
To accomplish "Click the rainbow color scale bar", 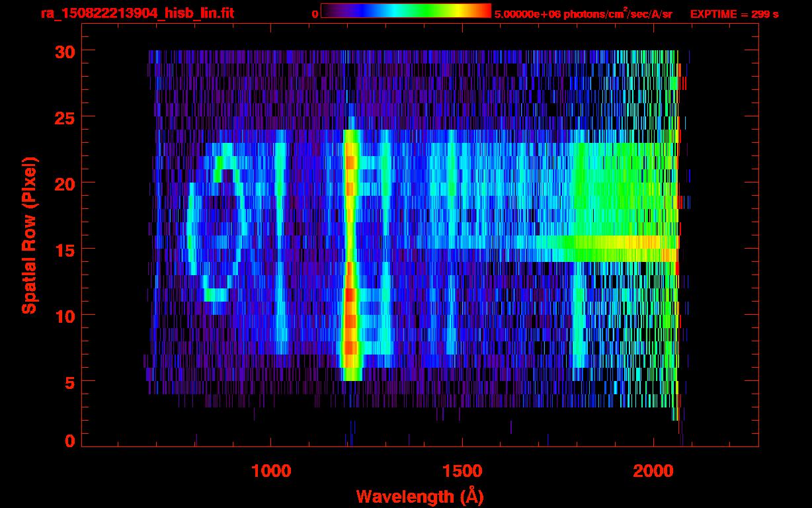I will (x=405, y=11).
